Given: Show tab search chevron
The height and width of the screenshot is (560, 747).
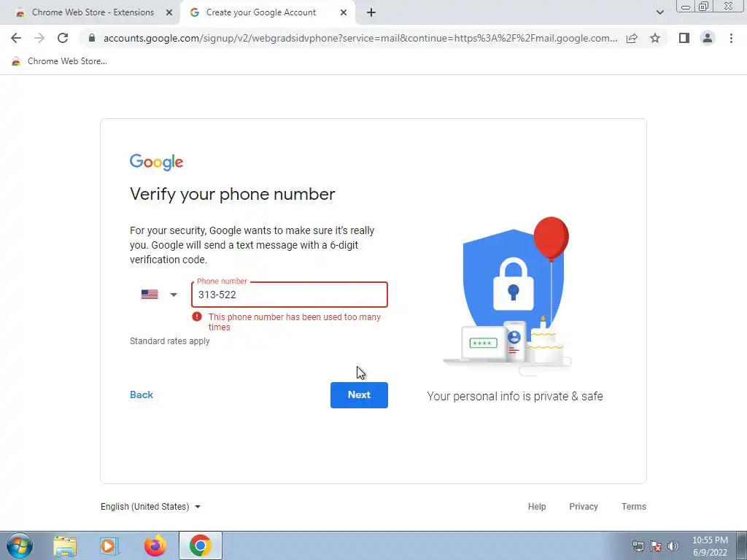Looking at the screenshot, I should (x=659, y=12).
